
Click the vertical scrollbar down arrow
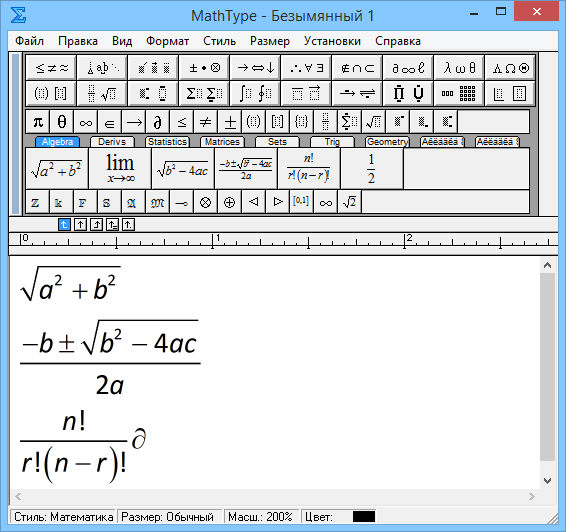click(x=547, y=481)
